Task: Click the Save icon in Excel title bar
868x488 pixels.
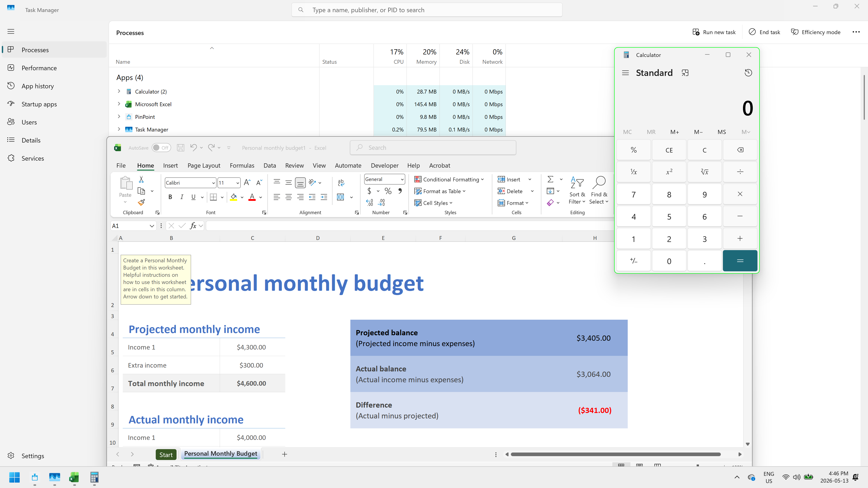Action: pyautogui.click(x=181, y=148)
